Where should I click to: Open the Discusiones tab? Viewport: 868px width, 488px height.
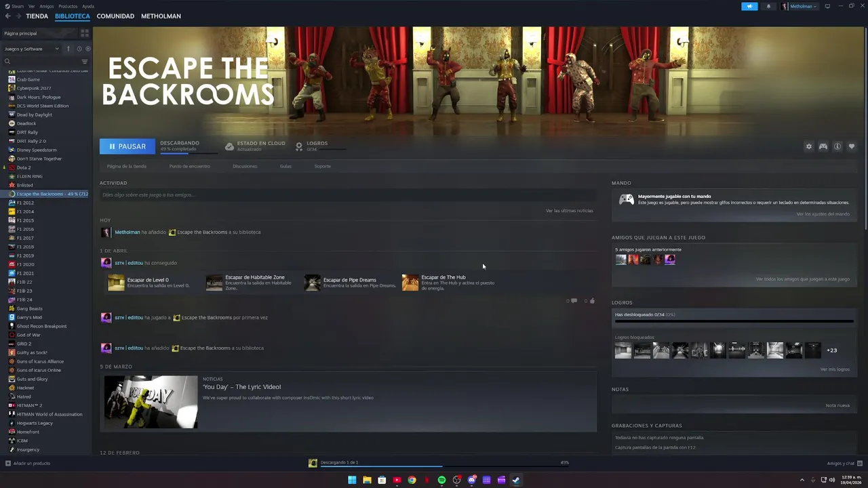(x=245, y=166)
